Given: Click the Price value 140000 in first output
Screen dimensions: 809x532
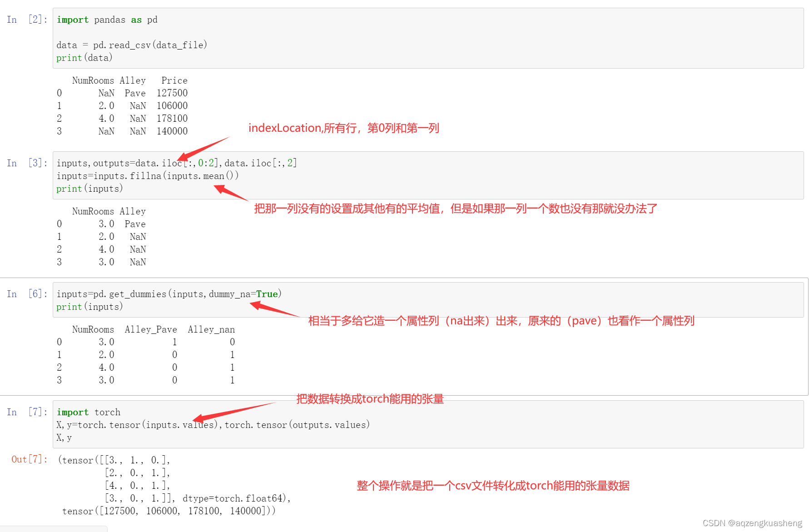Looking at the screenshot, I should (172, 131).
